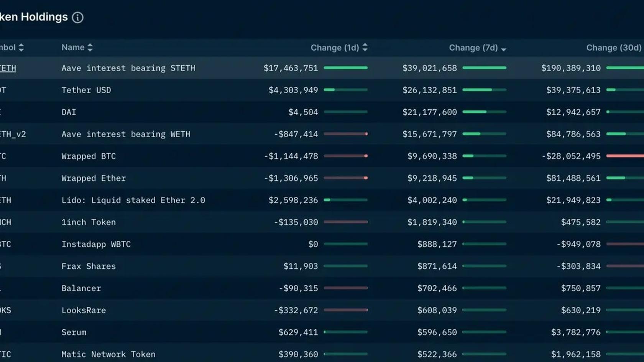This screenshot has height=362, width=644.
Task: Select Aave interest bearing WETH name
Action: (126, 134)
